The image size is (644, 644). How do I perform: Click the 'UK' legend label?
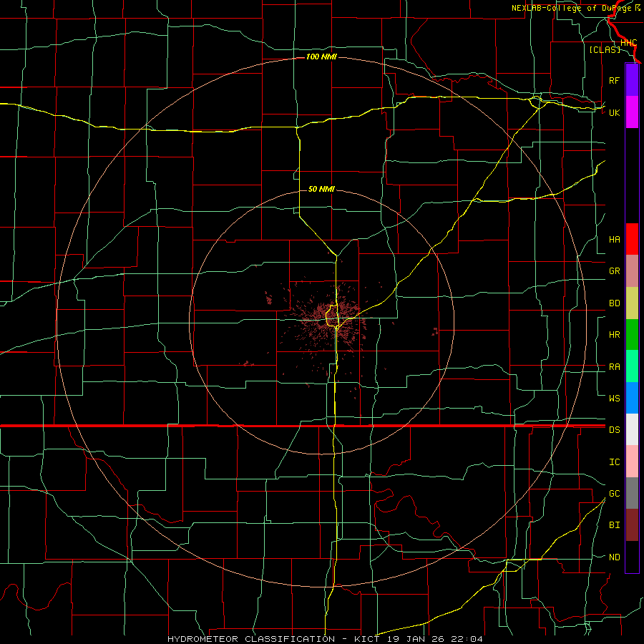(x=614, y=112)
